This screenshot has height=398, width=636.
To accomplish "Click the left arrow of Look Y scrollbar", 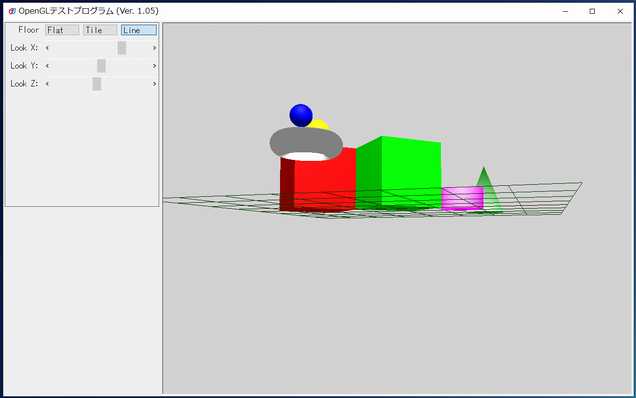I will (47, 66).
